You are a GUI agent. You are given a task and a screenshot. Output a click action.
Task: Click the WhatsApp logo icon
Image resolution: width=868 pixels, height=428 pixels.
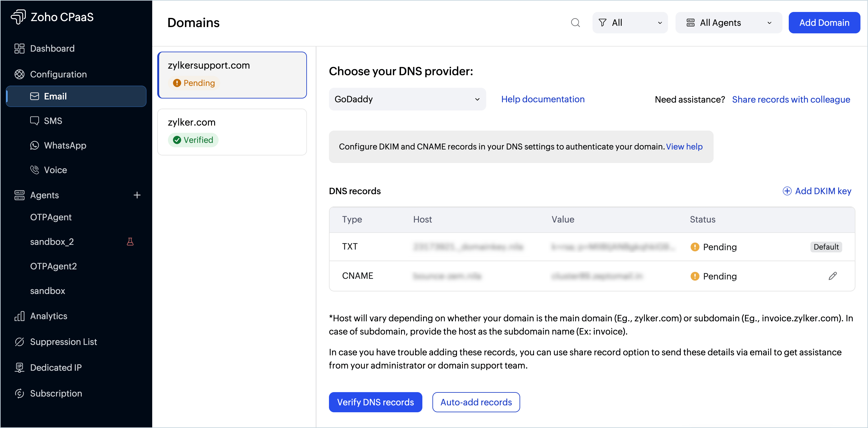point(34,145)
